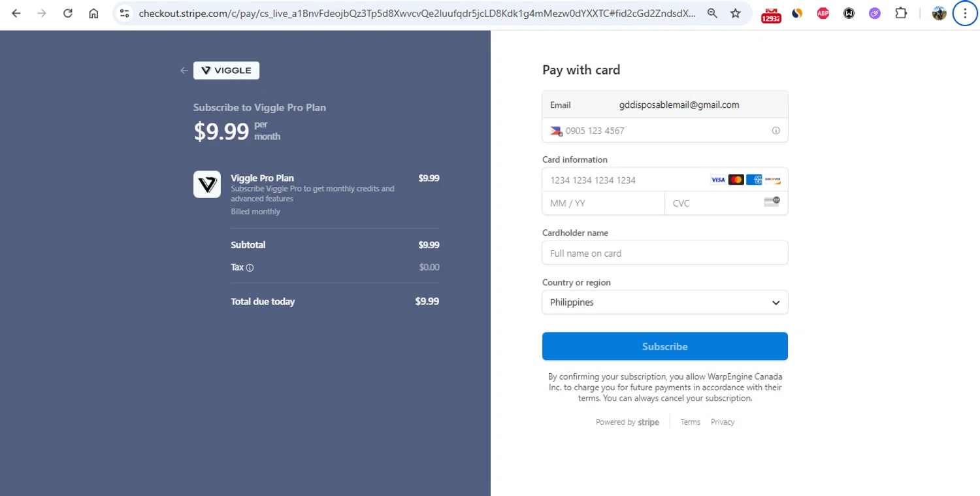Click the browser address bar URL
This screenshot has width=980, height=496.
pos(417,13)
